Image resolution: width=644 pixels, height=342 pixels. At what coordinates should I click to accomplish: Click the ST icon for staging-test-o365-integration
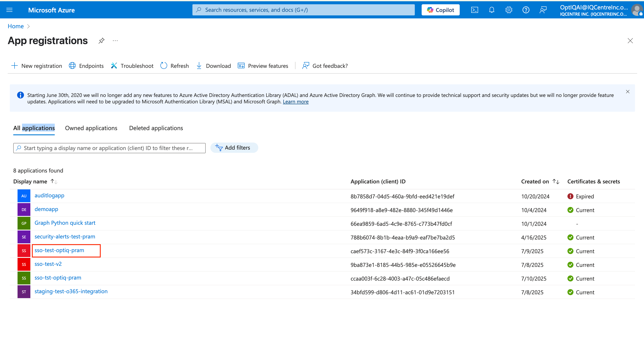coord(24,292)
